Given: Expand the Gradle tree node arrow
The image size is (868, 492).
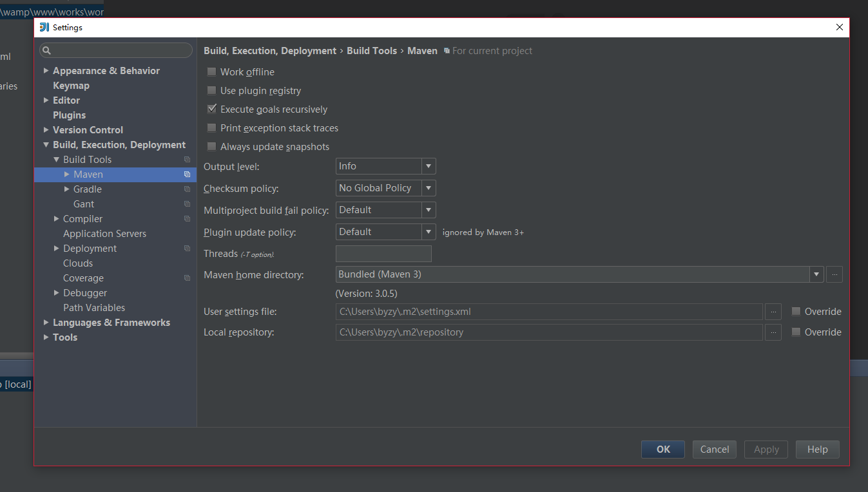Looking at the screenshot, I should [x=67, y=189].
